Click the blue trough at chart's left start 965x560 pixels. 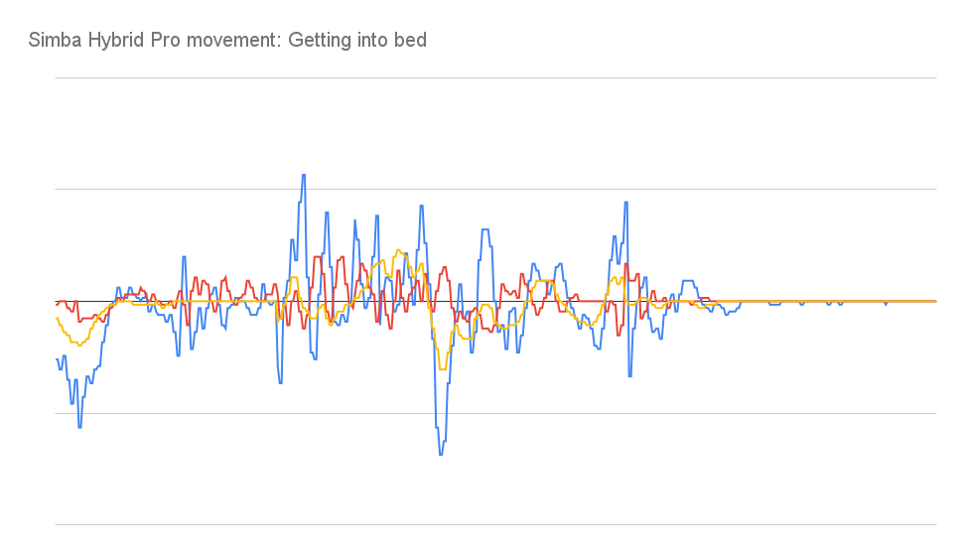pos(79,427)
